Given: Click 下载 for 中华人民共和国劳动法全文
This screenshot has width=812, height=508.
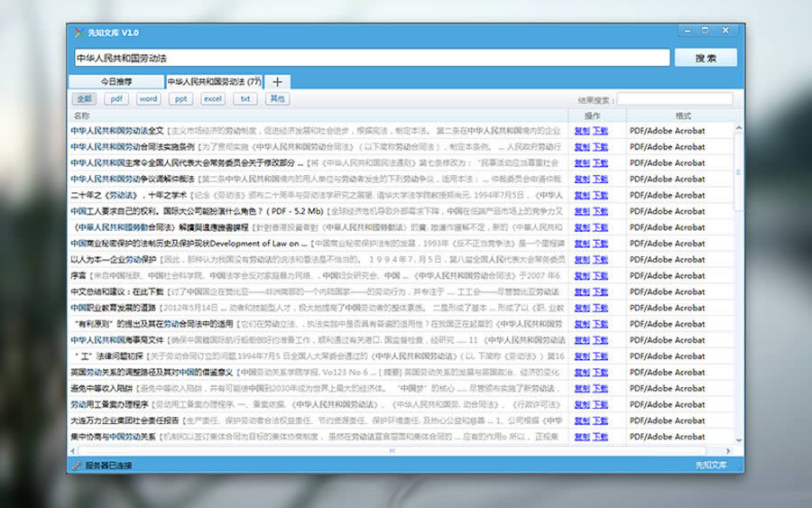Looking at the screenshot, I should point(600,131).
